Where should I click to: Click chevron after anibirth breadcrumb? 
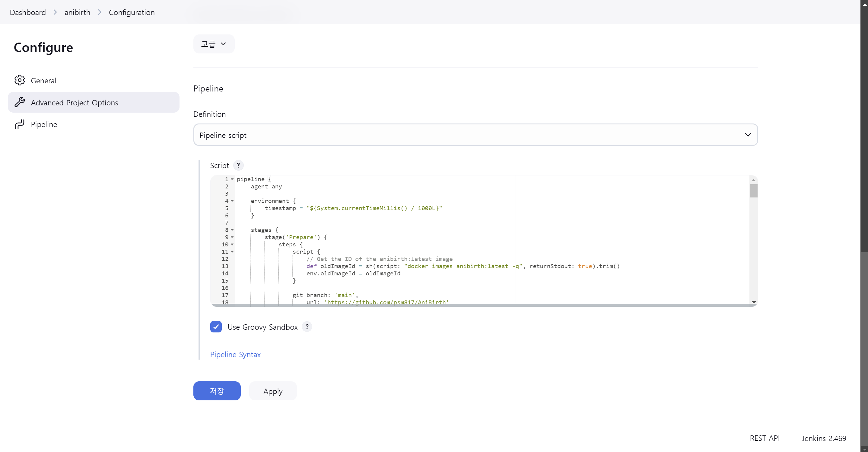[99, 12]
